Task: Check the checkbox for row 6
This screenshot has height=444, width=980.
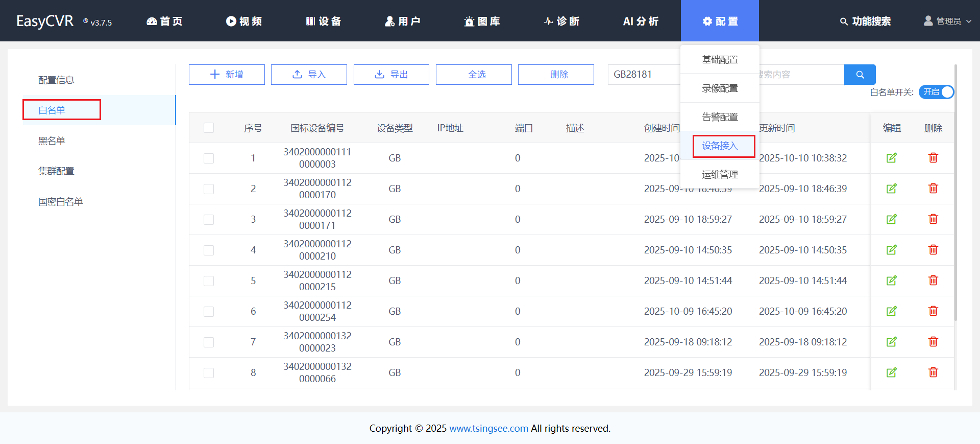Action: 209,312
